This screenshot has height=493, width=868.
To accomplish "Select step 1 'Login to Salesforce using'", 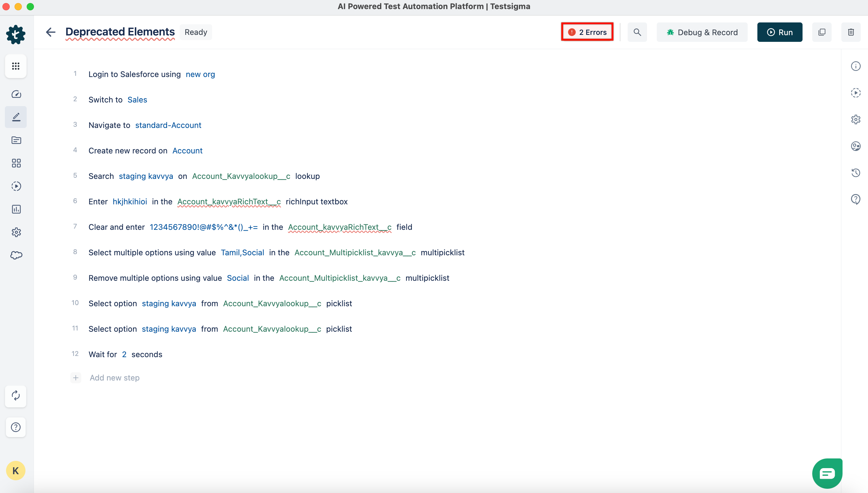I will click(x=135, y=75).
